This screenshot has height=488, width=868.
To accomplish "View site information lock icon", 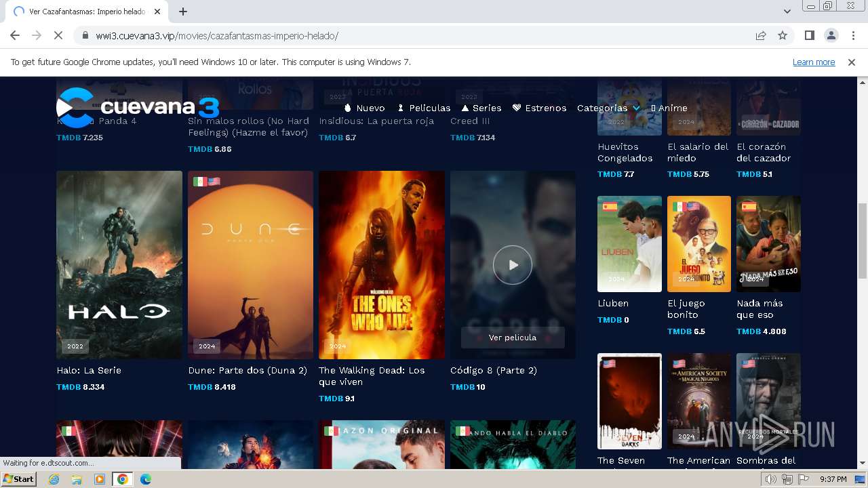I will (x=85, y=36).
